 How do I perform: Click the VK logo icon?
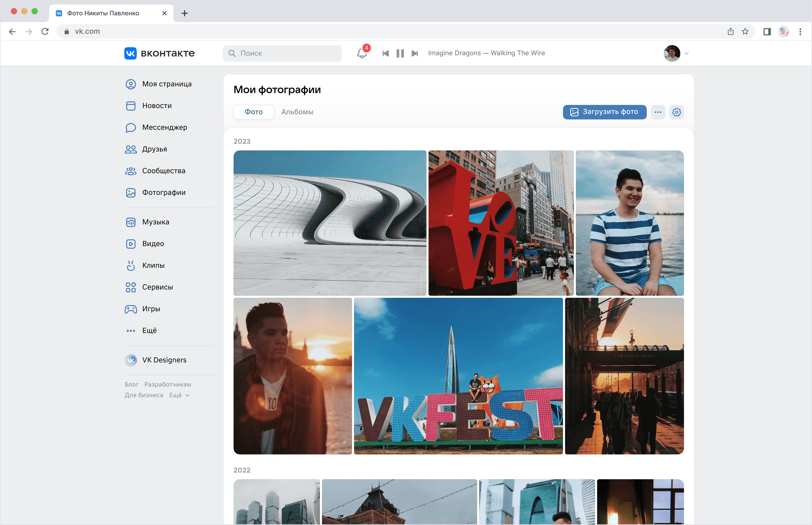pyautogui.click(x=130, y=53)
